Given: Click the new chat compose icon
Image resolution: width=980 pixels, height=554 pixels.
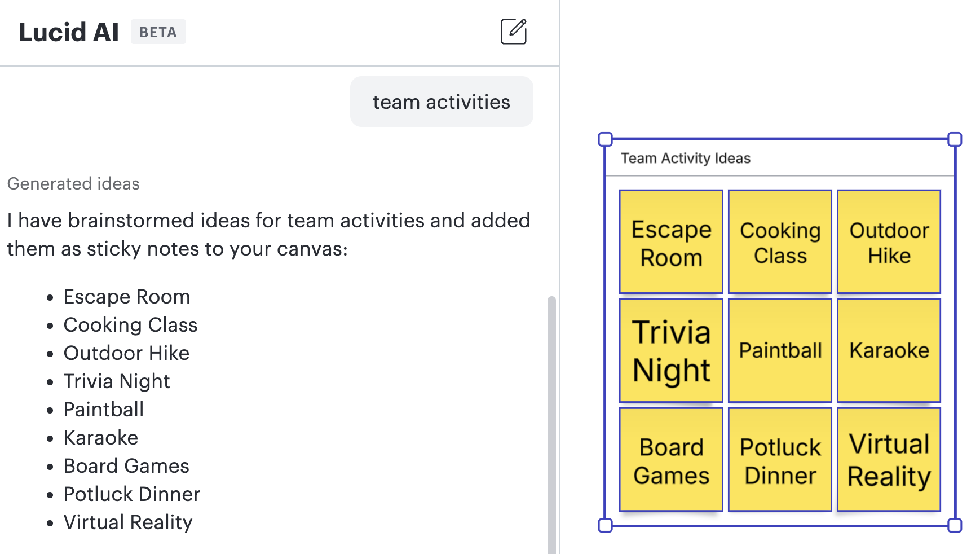Looking at the screenshot, I should 513,32.
